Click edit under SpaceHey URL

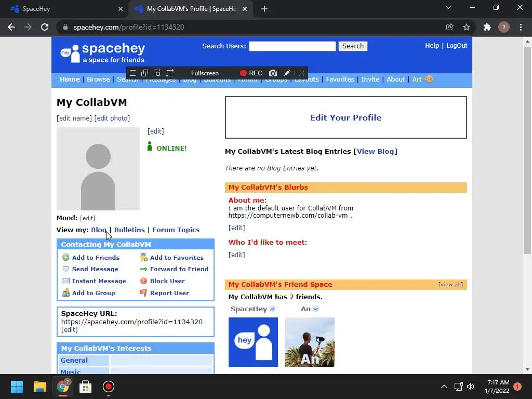click(69, 330)
